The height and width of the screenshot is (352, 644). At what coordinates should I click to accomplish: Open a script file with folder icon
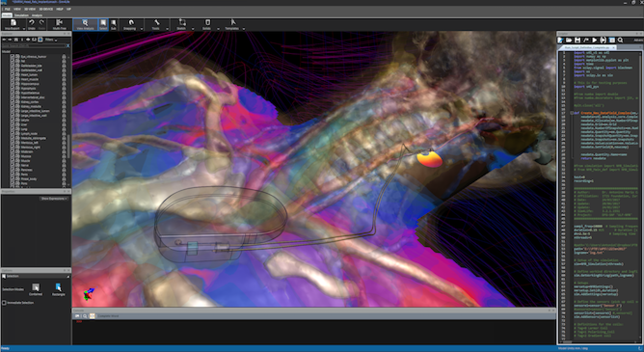pos(569,40)
